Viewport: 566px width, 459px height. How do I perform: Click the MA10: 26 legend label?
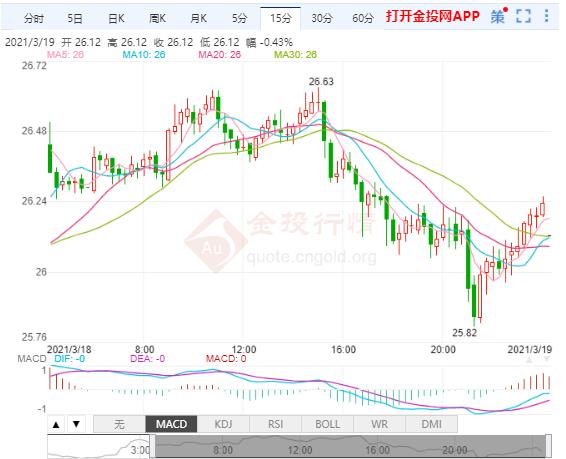[x=144, y=54]
